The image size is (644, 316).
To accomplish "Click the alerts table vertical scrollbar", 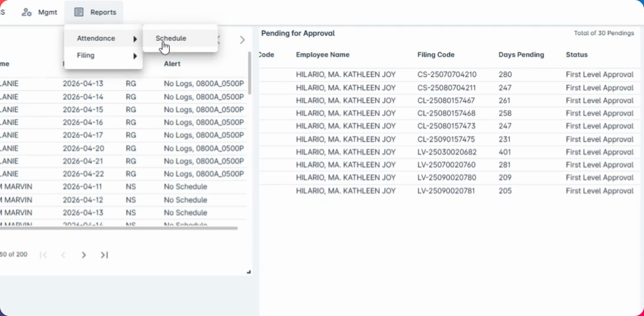I will pos(250,73).
